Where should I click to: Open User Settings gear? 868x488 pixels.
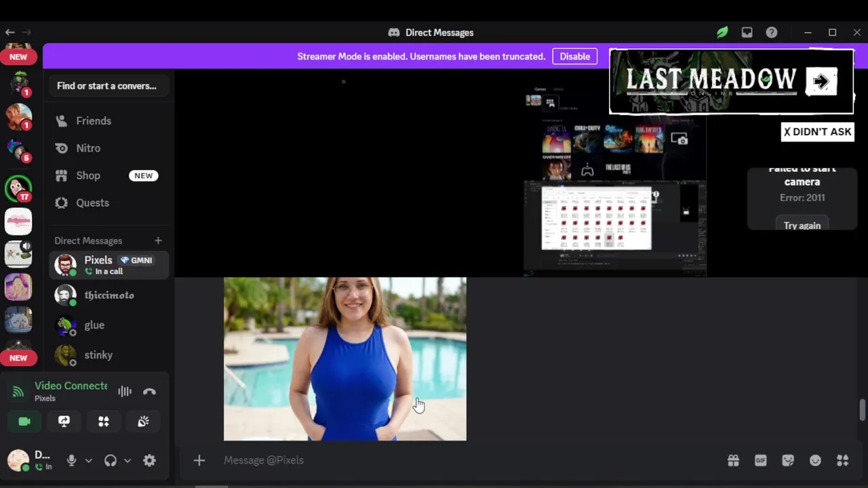pyautogui.click(x=149, y=460)
